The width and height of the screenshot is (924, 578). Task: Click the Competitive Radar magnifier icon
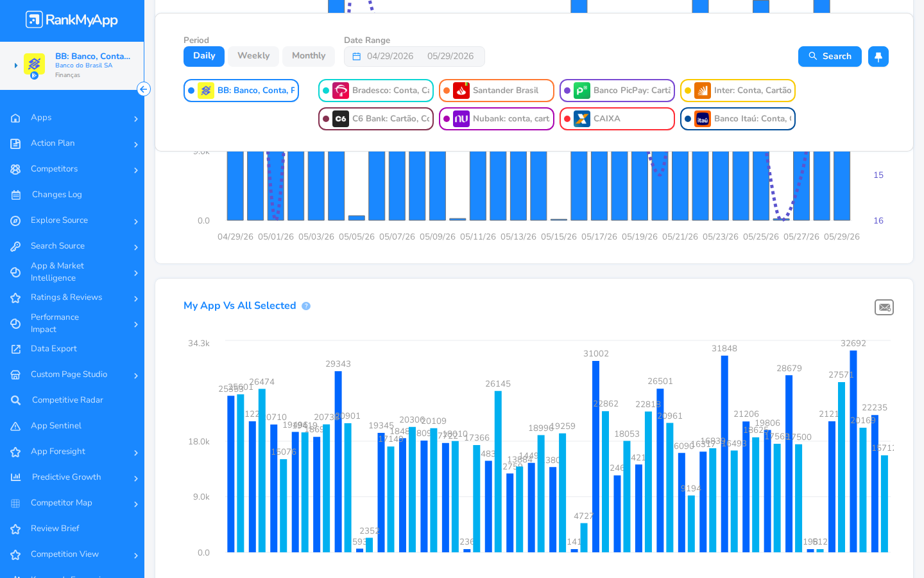[16, 400]
